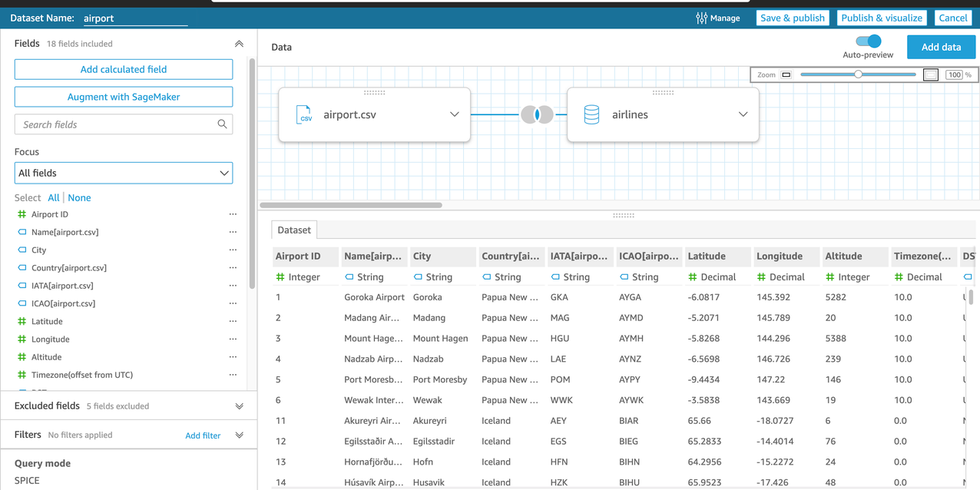Screen dimensions: 980x490
Task: Click the Search fields input
Action: tap(124, 124)
